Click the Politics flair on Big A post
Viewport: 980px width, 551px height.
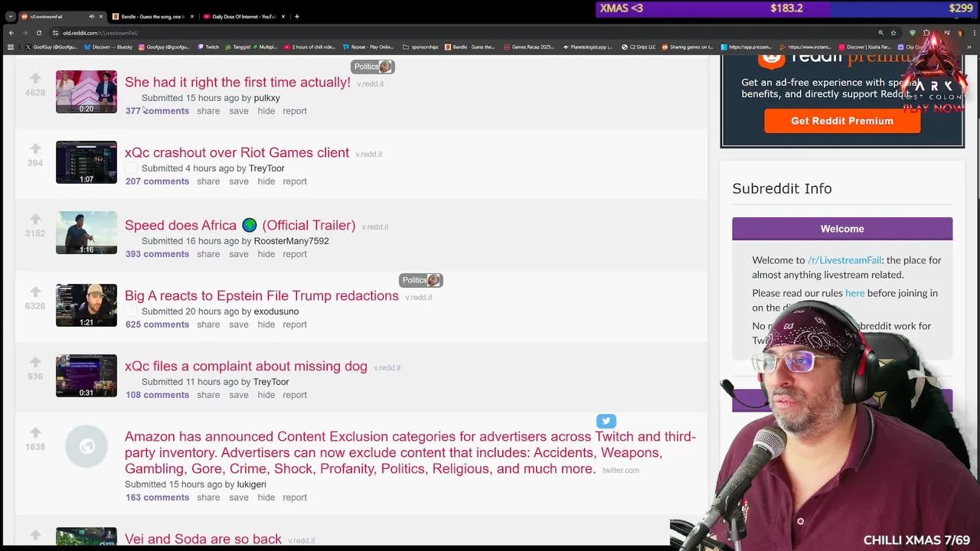point(420,280)
